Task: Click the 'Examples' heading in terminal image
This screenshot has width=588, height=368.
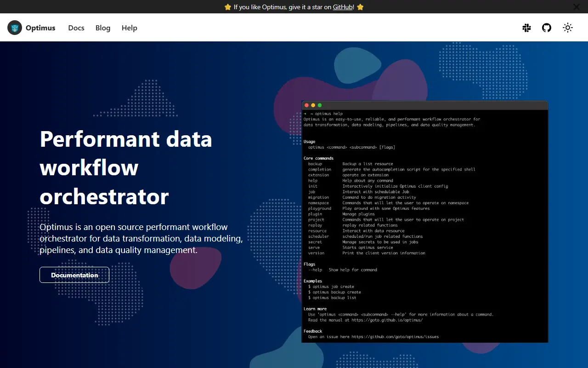Action: [313, 281]
